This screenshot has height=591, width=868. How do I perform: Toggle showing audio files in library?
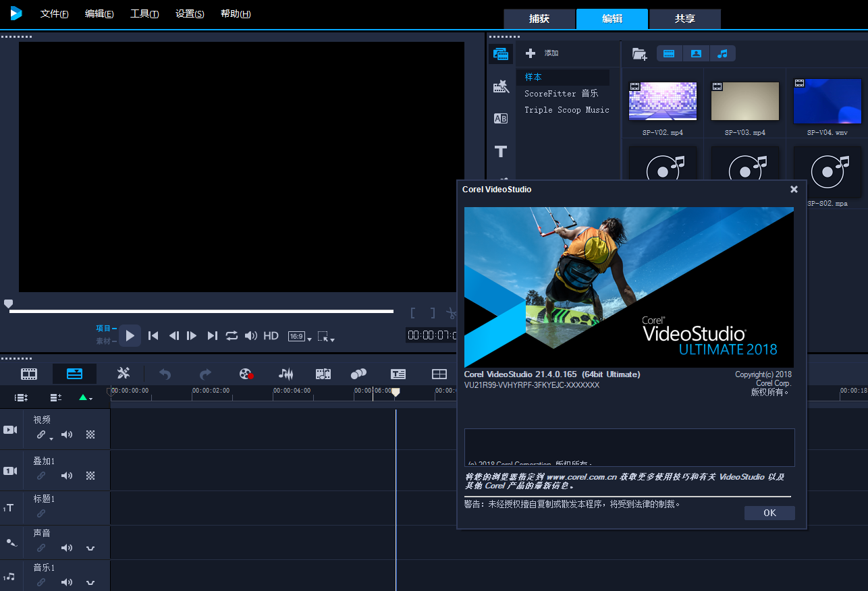(722, 53)
